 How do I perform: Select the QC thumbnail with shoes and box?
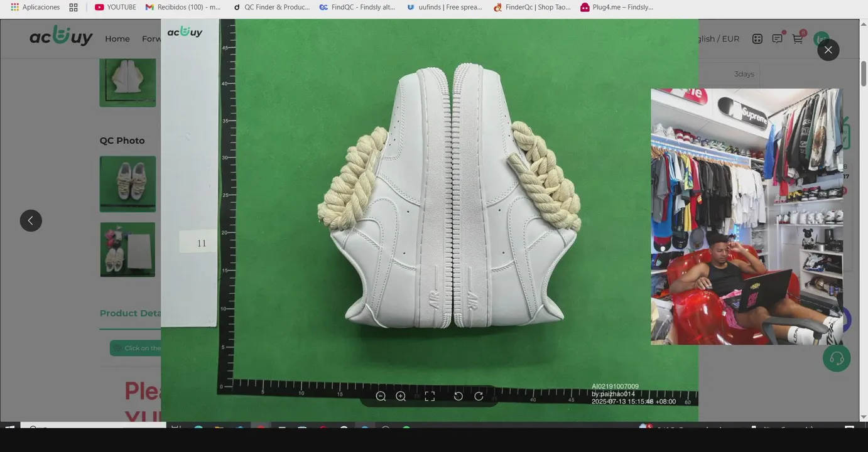click(127, 249)
